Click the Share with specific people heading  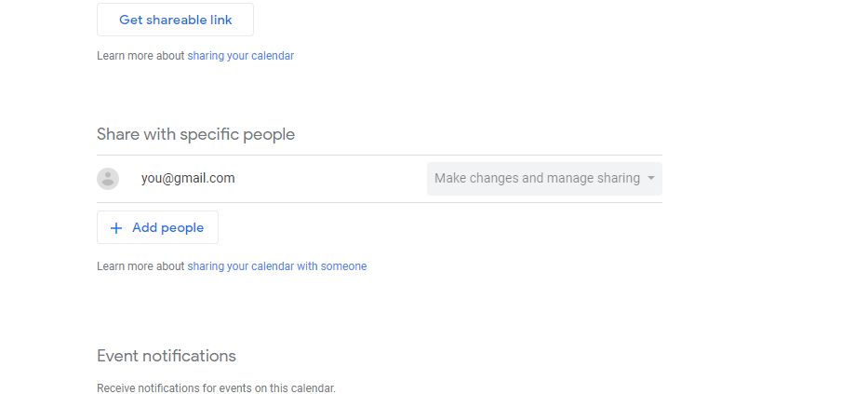(x=196, y=134)
